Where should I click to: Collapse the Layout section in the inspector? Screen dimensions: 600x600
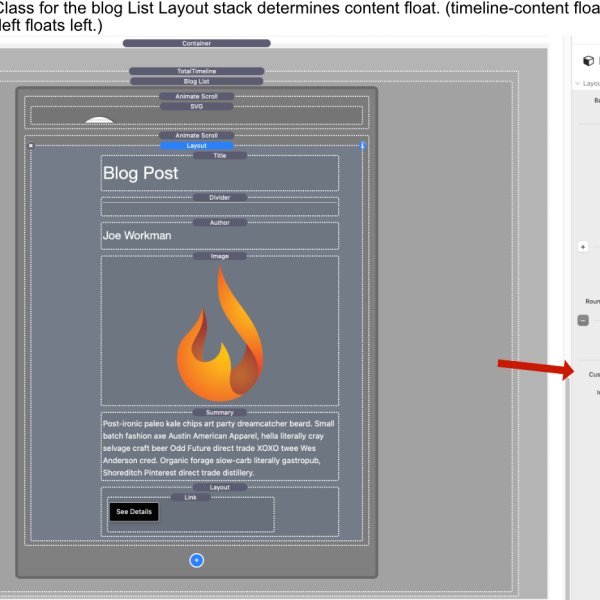click(578, 84)
